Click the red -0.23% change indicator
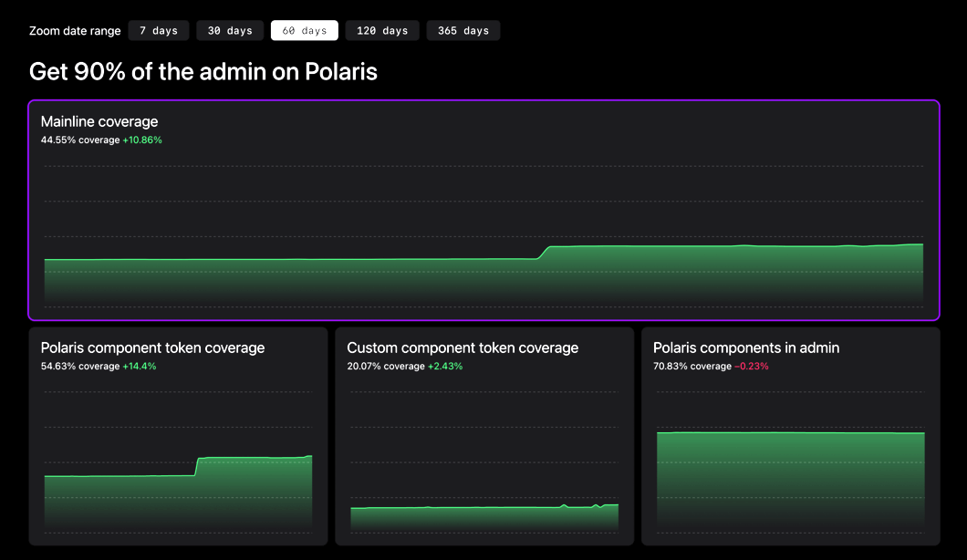The height and width of the screenshot is (560, 967). [x=752, y=367]
